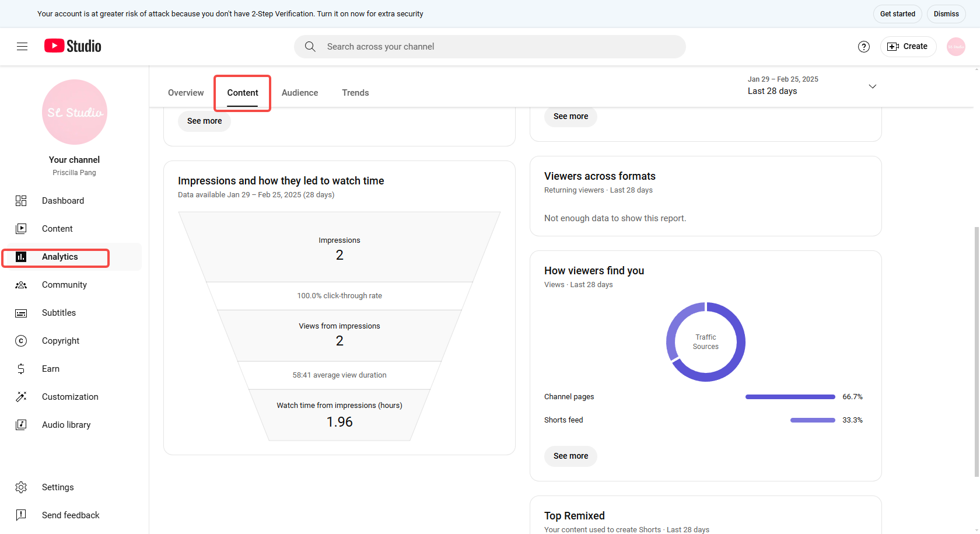The height and width of the screenshot is (534, 980).
Task: Open the Dashboard from the sidebar
Action: pyautogui.click(x=63, y=200)
